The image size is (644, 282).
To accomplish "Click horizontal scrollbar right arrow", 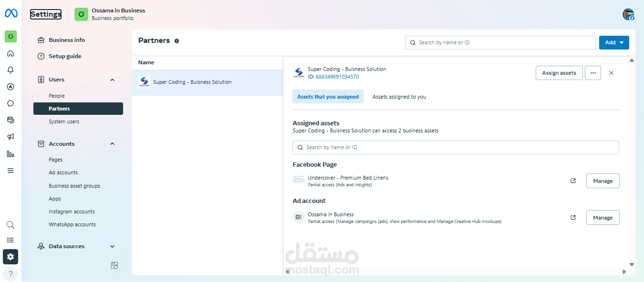I will pyautogui.click(x=624, y=272).
